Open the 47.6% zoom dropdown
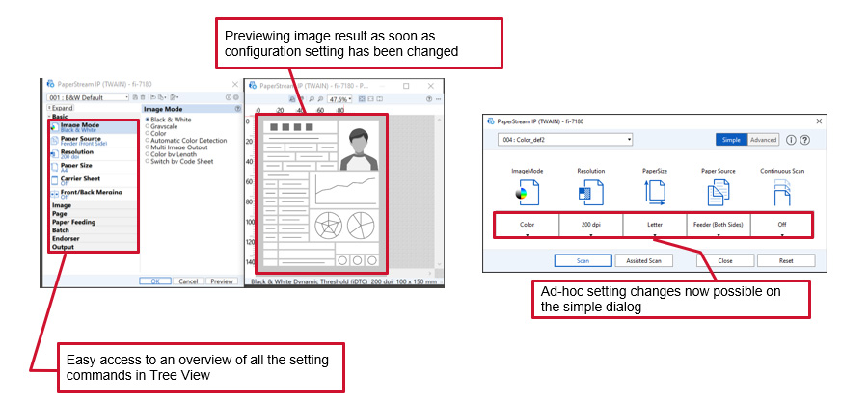This screenshot has height=402, width=868. (x=340, y=99)
